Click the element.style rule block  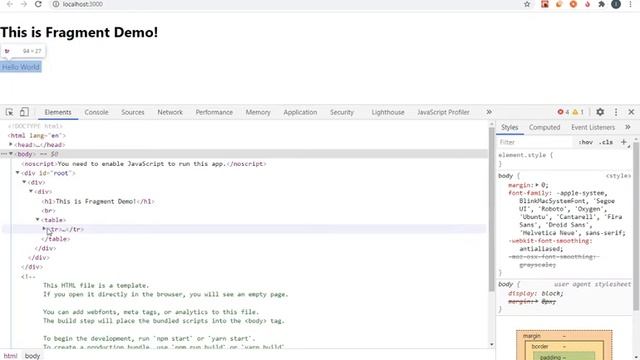(x=564, y=159)
